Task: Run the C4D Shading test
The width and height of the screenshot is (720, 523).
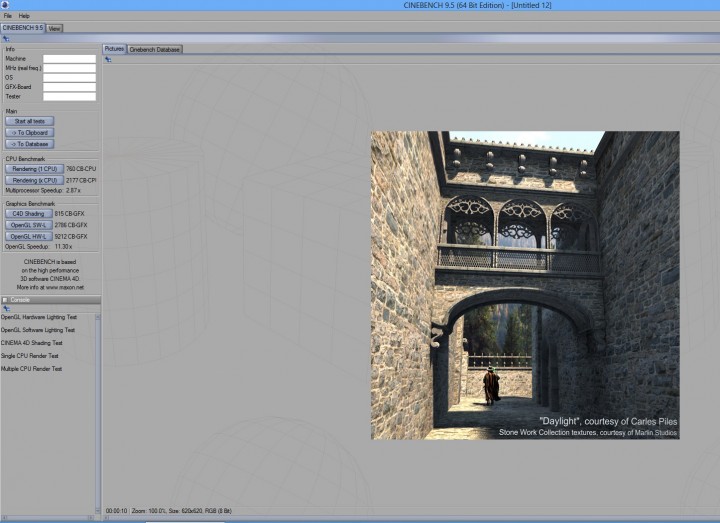Action: coord(28,214)
